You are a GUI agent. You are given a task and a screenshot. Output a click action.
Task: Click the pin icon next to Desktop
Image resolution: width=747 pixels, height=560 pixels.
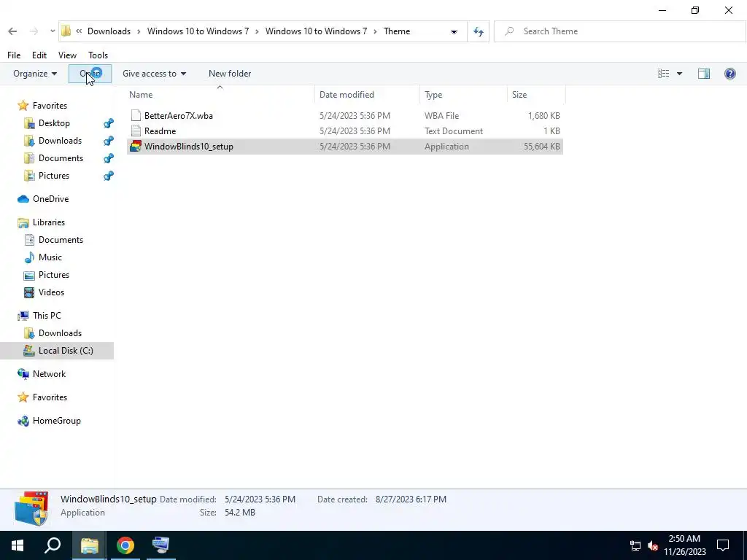click(x=109, y=123)
